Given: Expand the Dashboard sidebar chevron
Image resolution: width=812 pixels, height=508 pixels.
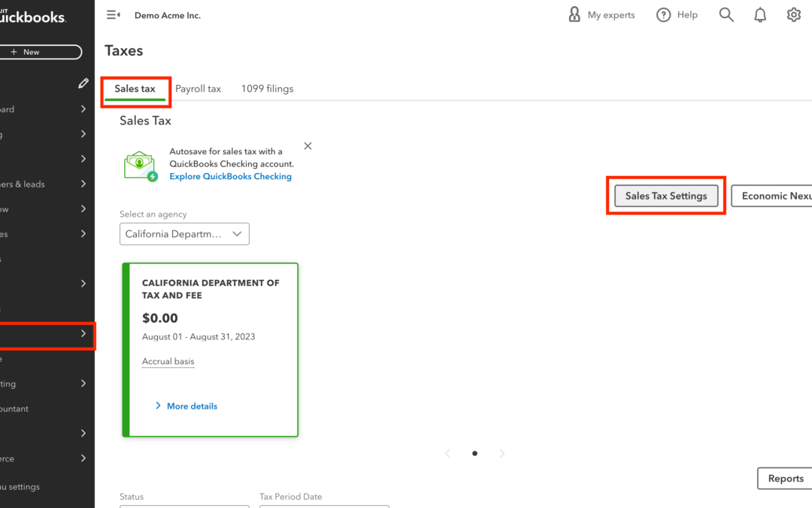Looking at the screenshot, I should 83,109.
